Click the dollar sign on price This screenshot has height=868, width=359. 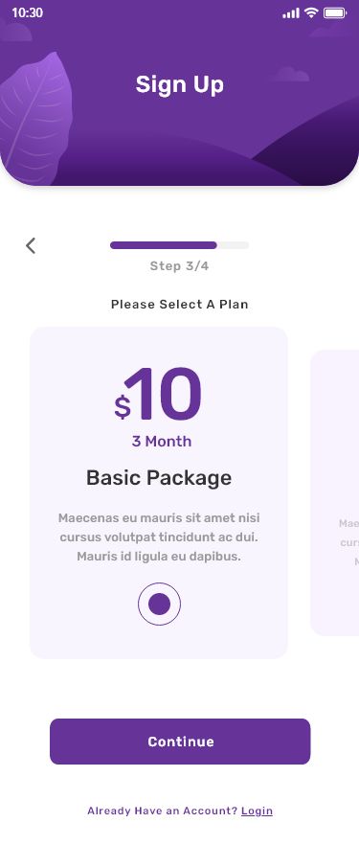click(x=123, y=407)
